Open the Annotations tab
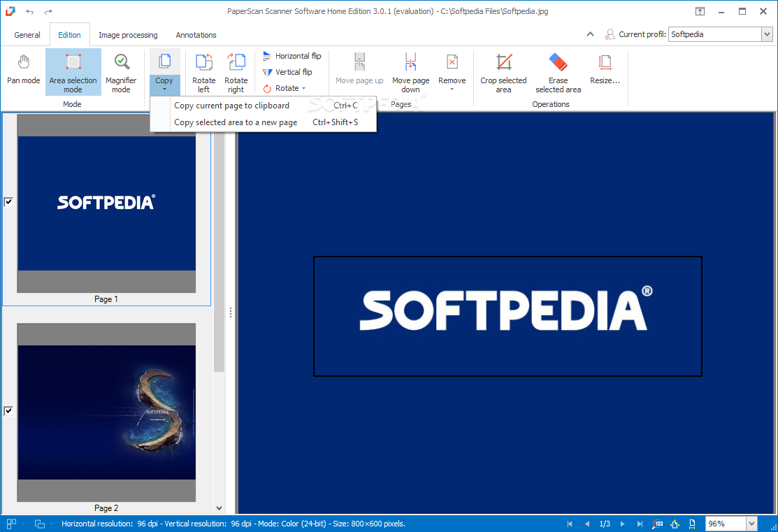The height and width of the screenshot is (532, 778). coord(196,35)
